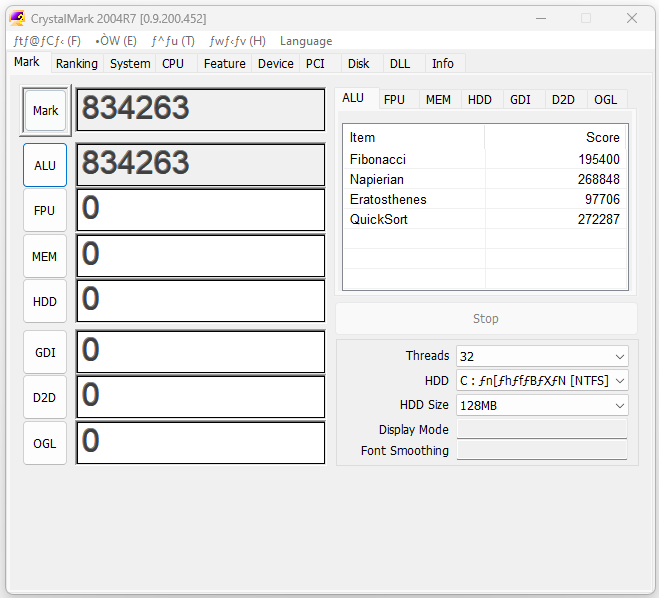Run all benchmarks with the Mark button
The image size is (659, 598).
[45, 111]
